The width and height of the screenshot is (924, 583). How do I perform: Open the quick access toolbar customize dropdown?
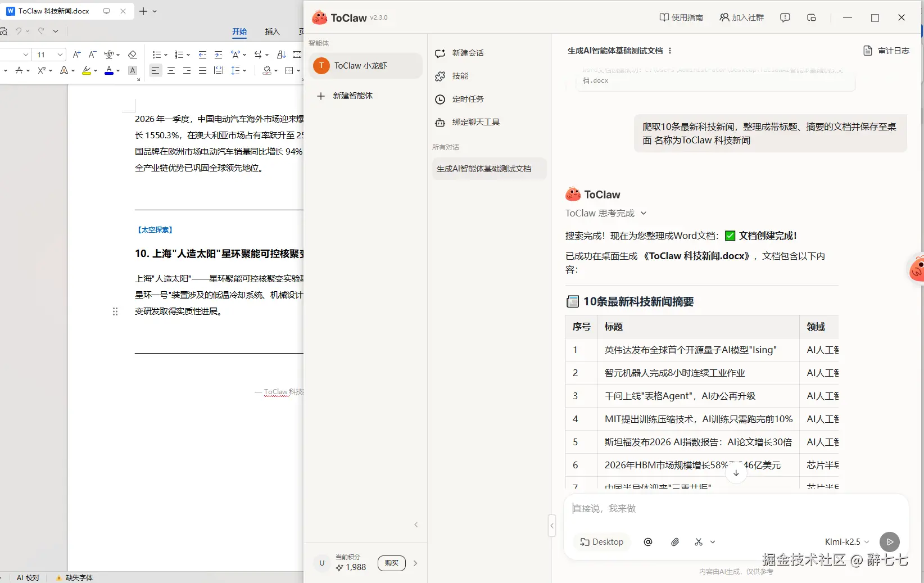56,31
